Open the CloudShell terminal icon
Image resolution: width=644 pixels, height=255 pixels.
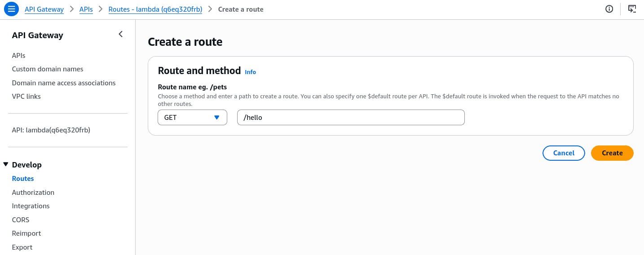pyautogui.click(x=632, y=9)
